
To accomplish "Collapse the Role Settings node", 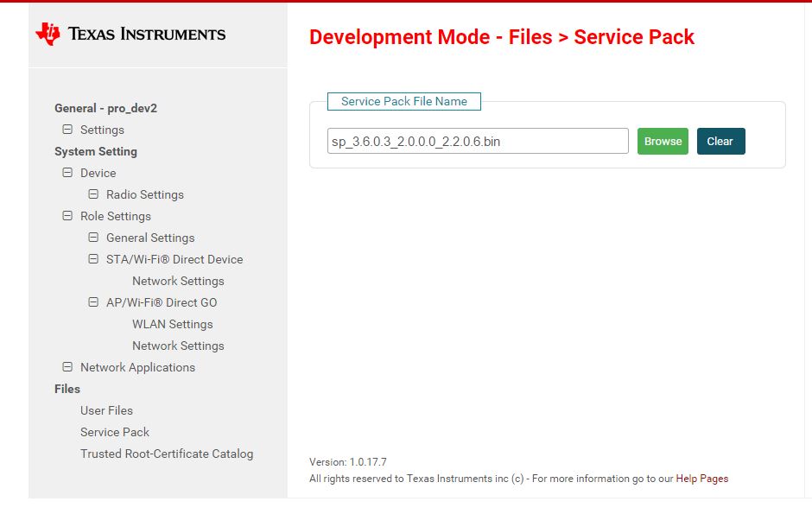I will (x=67, y=216).
